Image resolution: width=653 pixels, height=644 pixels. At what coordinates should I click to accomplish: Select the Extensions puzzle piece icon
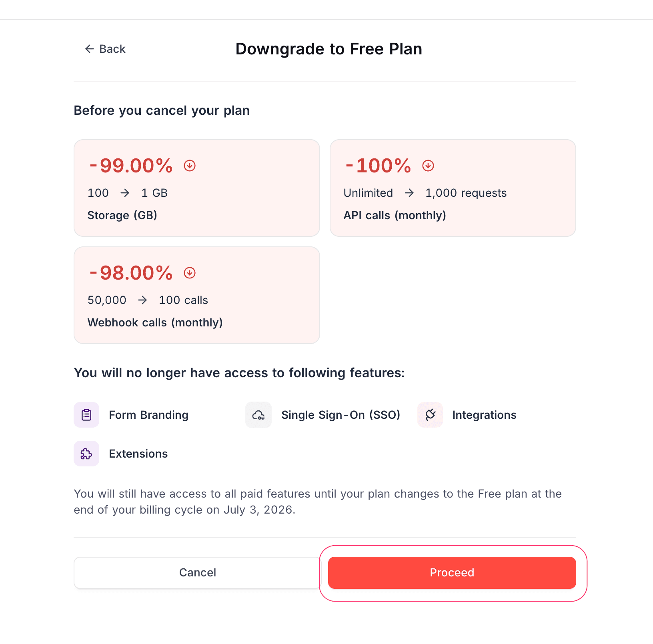pyautogui.click(x=86, y=454)
